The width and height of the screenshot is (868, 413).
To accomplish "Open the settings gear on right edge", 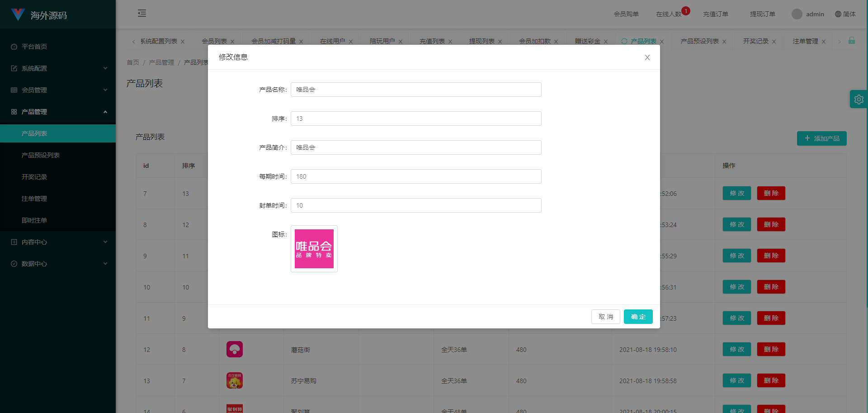I will pyautogui.click(x=859, y=100).
